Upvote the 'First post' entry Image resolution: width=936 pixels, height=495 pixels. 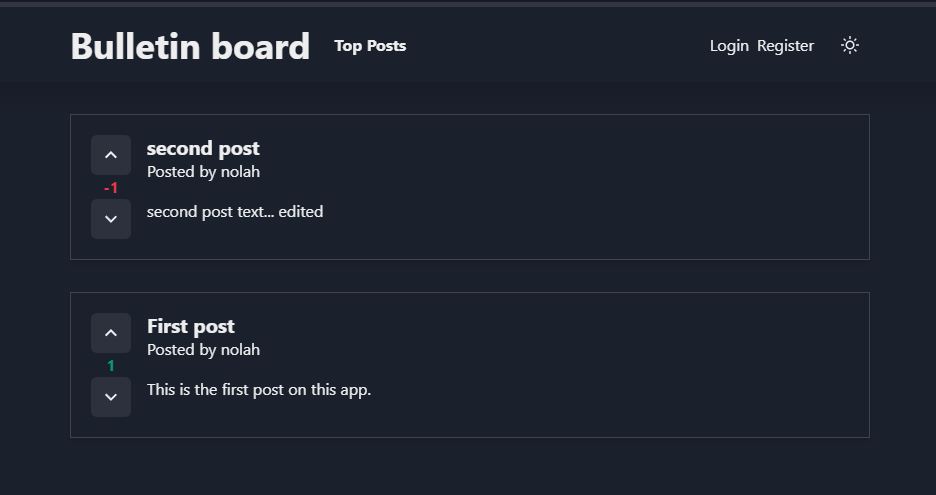click(111, 333)
